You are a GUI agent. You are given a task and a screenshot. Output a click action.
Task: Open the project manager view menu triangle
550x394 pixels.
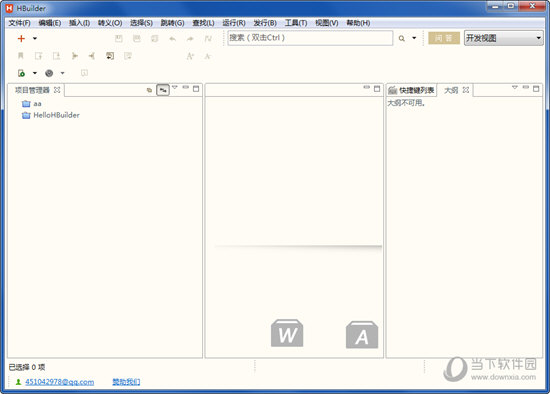[x=175, y=87]
